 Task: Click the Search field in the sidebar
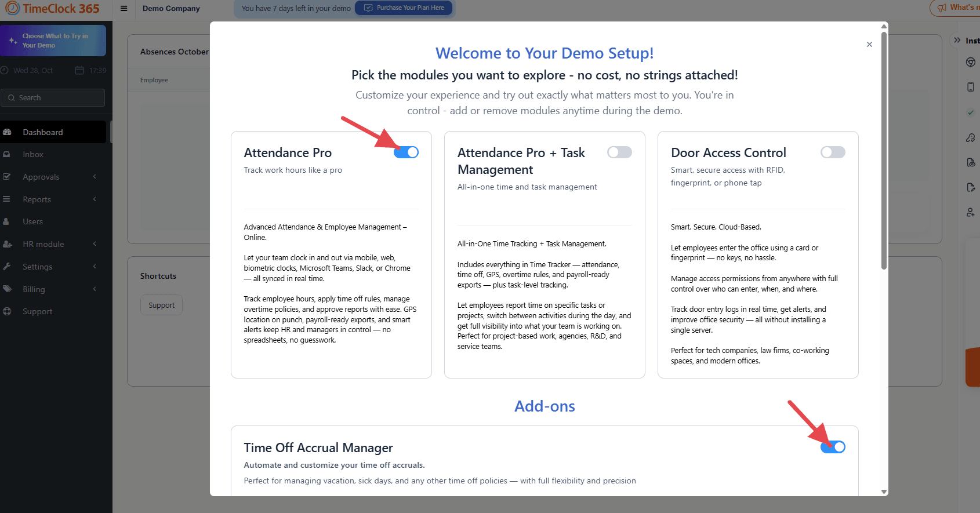53,98
